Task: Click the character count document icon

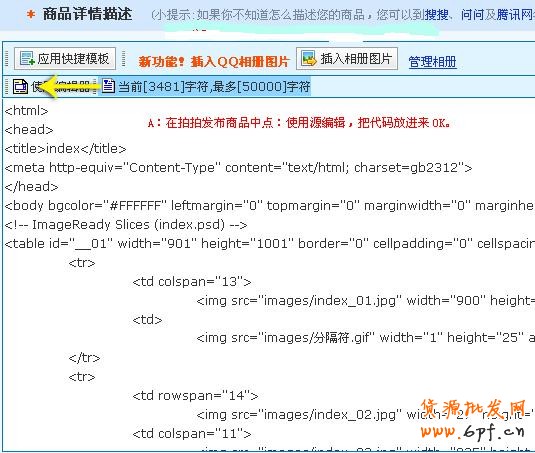Action: (108, 86)
